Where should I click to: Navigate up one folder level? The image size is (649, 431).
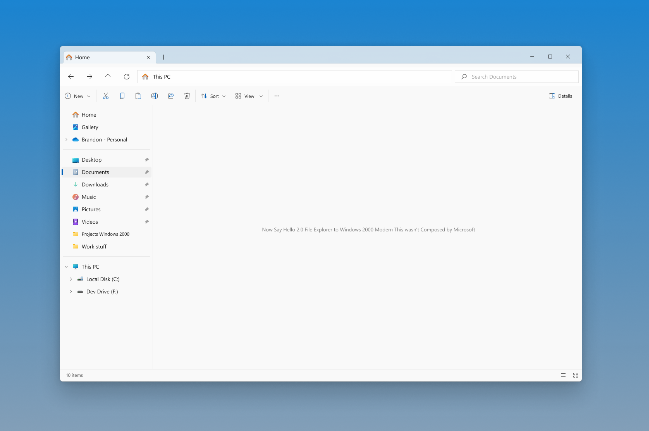[x=108, y=77]
